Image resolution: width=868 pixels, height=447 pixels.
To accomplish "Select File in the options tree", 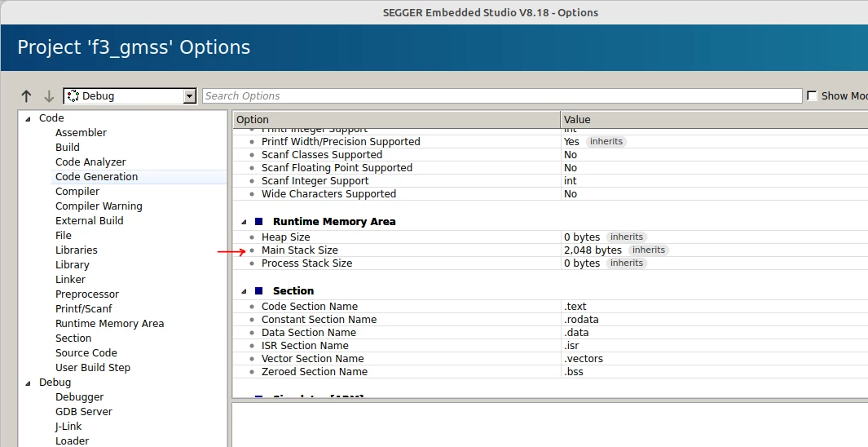I will click(63, 236).
